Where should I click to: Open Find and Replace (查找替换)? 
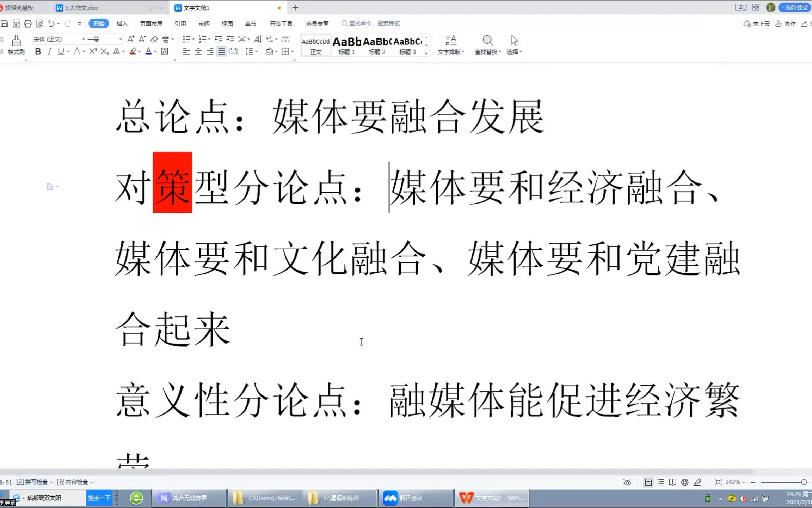(488, 45)
